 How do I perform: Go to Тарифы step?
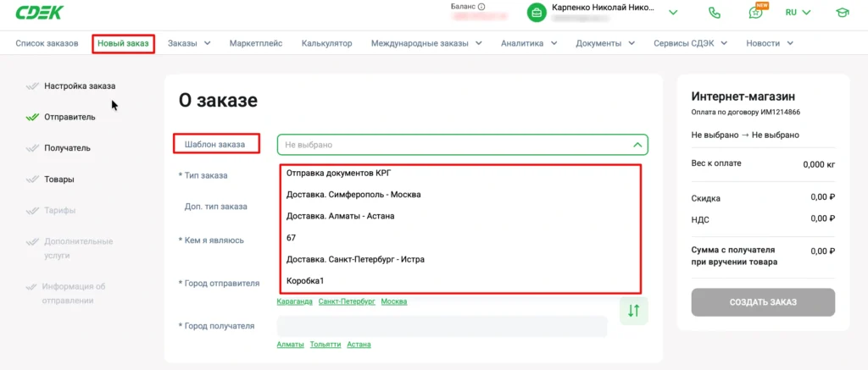coord(60,210)
